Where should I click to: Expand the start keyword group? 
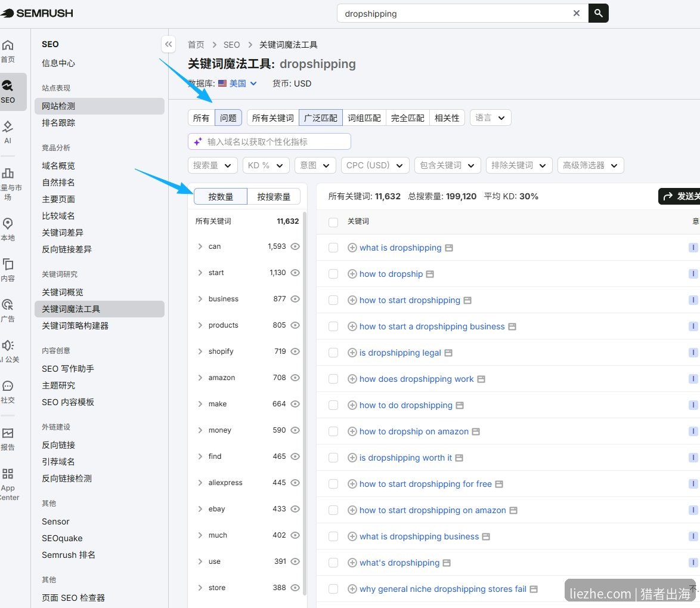[200, 273]
